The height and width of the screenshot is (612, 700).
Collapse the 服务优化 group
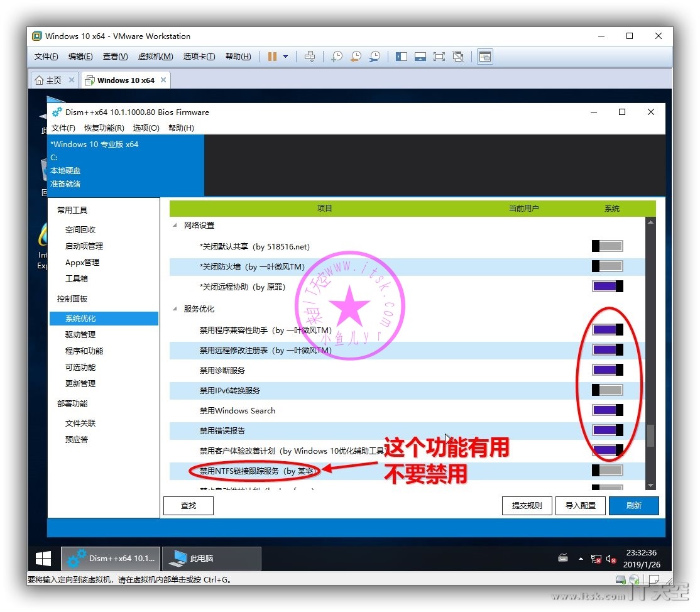(175, 309)
